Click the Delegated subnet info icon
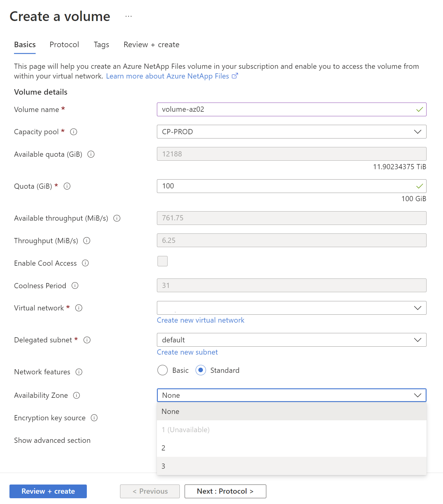This screenshot has height=504, width=443. pos(87,340)
